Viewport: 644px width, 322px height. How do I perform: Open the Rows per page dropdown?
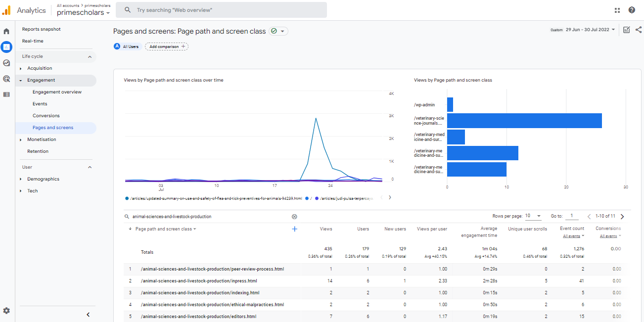pos(533,216)
